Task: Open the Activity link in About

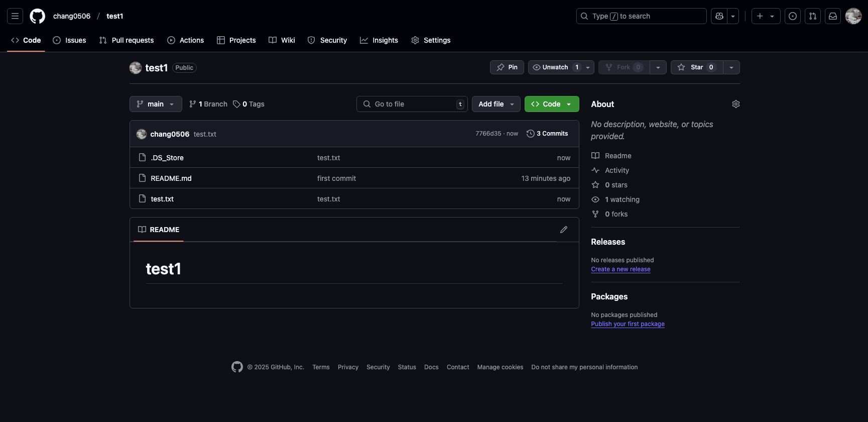Action: click(x=610, y=170)
